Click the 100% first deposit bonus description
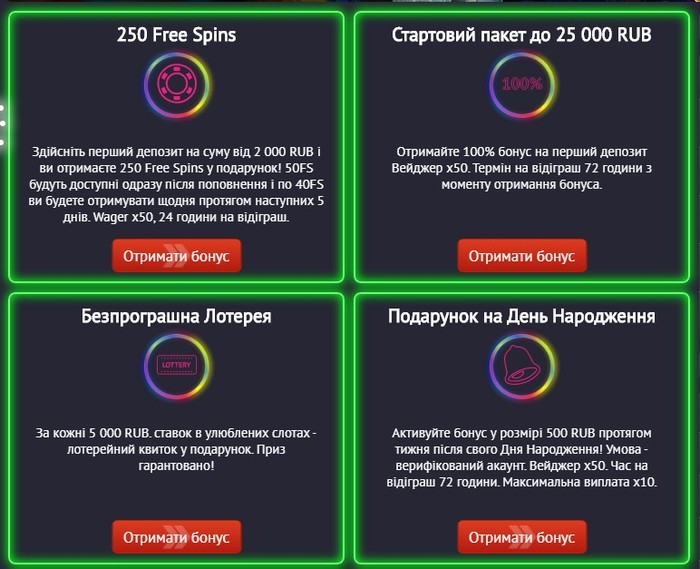Screen dimensions: 700x569 (521, 168)
